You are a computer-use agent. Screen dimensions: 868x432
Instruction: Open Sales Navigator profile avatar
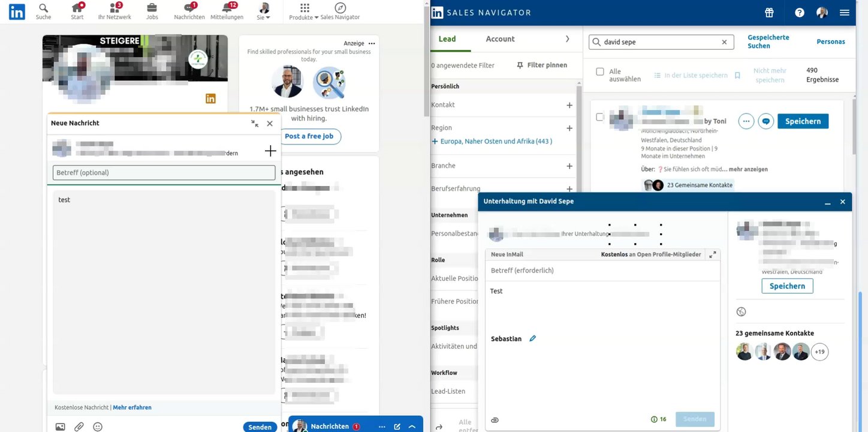click(822, 13)
